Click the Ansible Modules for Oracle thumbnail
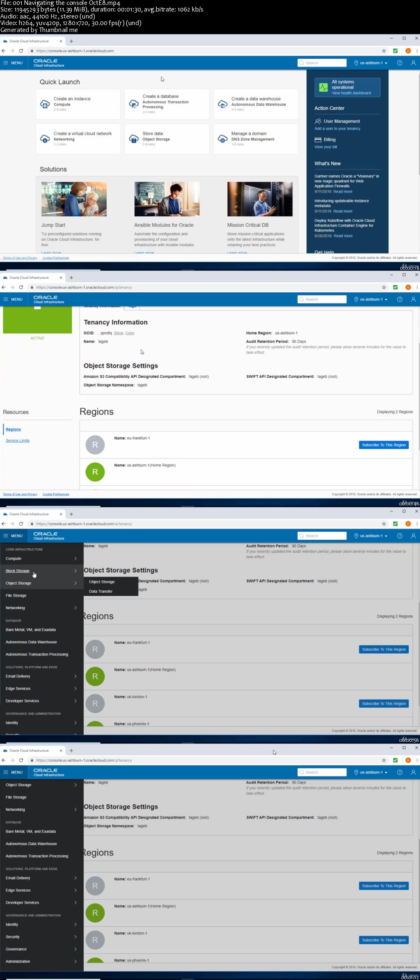This screenshot has height=980, width=420. point(167,199)
